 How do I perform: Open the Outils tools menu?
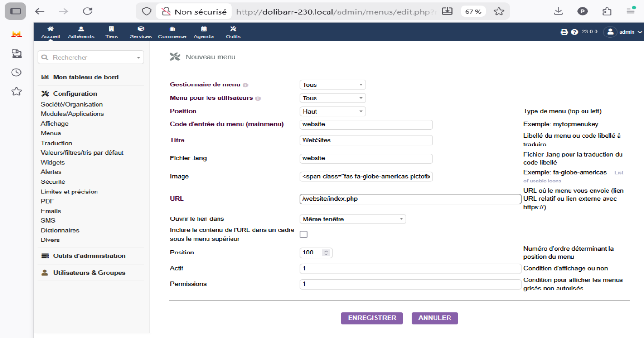[x=233, y=32]
